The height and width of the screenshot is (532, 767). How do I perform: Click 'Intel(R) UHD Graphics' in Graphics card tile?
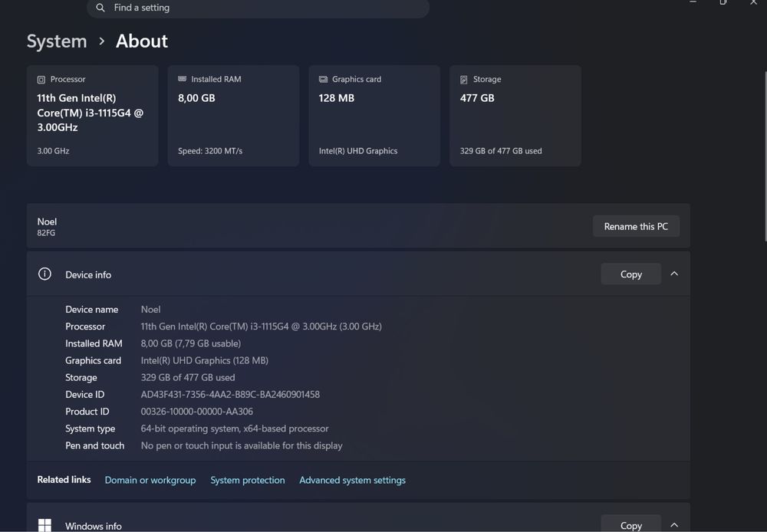358,151
